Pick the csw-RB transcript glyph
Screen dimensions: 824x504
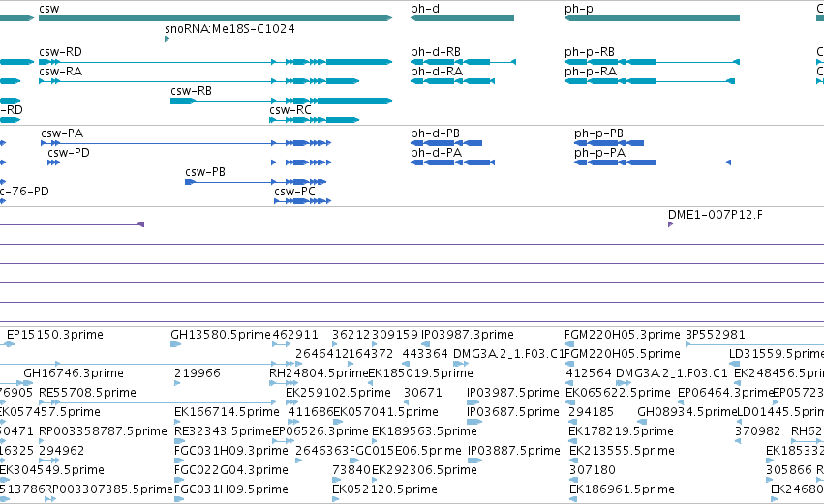click(x=281, y=101)
